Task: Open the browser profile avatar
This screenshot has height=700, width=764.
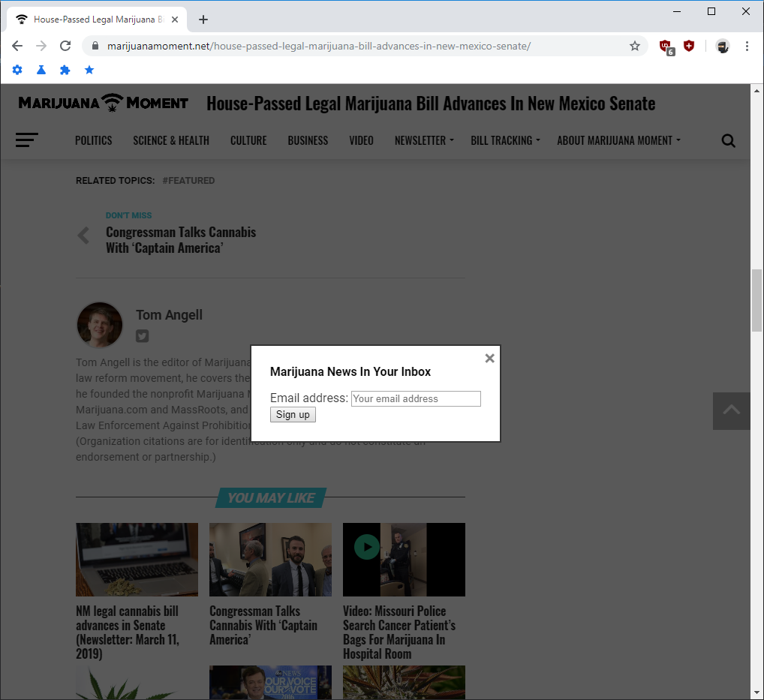Action: 722,47
